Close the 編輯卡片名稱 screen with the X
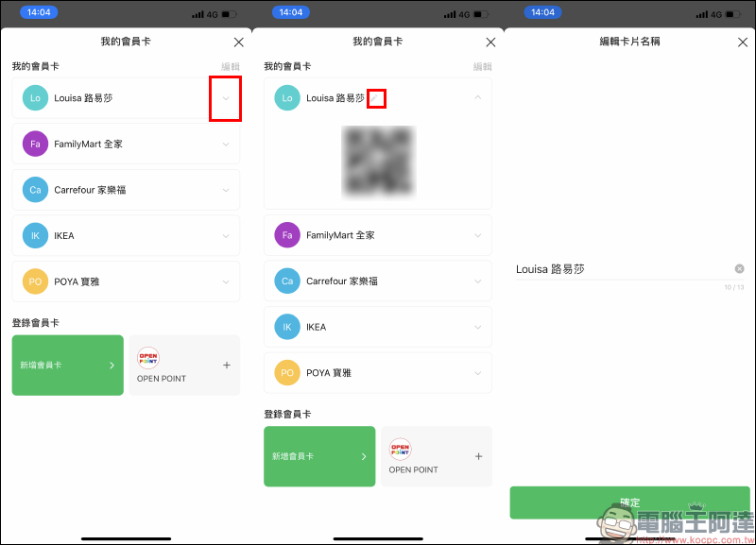 point(742,43)
